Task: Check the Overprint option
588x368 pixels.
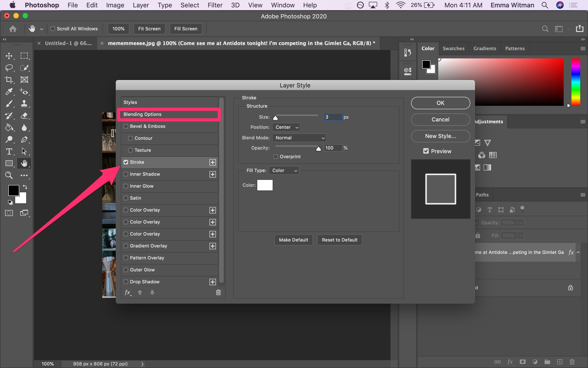Action: 276,156
